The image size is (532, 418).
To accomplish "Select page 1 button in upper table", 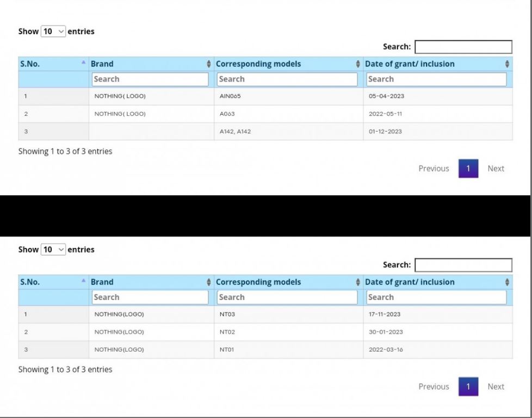I will click(x=468, y=169).
